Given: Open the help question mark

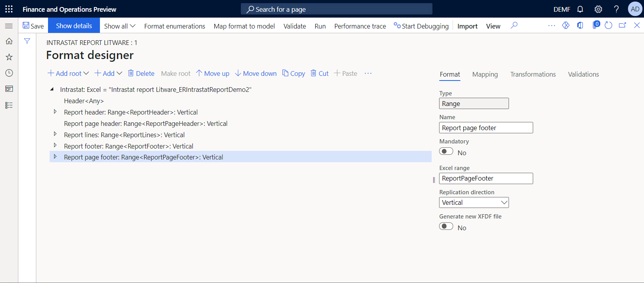Looking at the screenshot, I should [x=616, y=9].
